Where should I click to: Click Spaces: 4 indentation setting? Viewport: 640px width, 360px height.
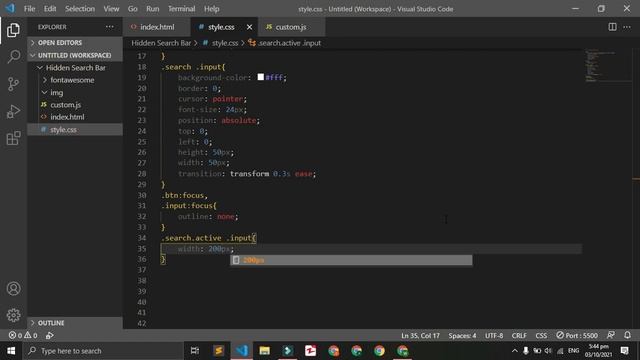[x=462, y=336]
